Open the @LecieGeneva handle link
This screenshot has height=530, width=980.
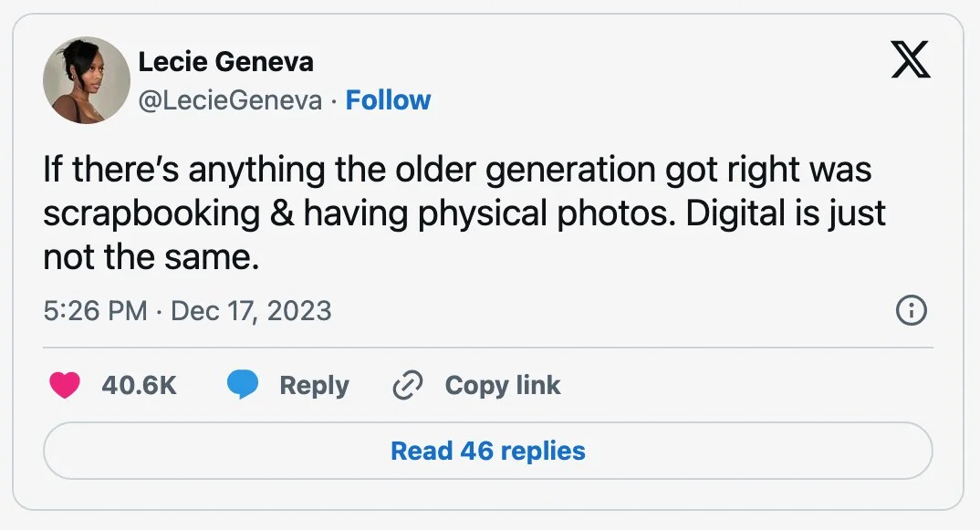(230, 100)
